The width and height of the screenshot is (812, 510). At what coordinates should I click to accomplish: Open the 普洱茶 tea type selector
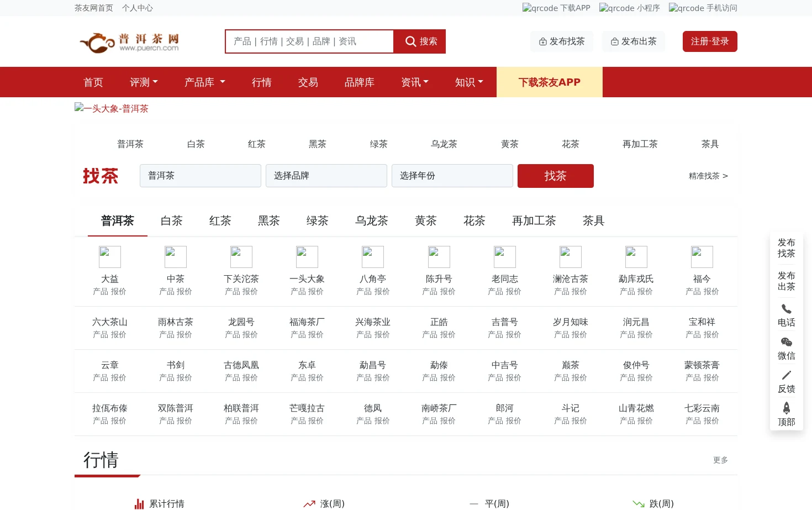[x=201, y=176]
